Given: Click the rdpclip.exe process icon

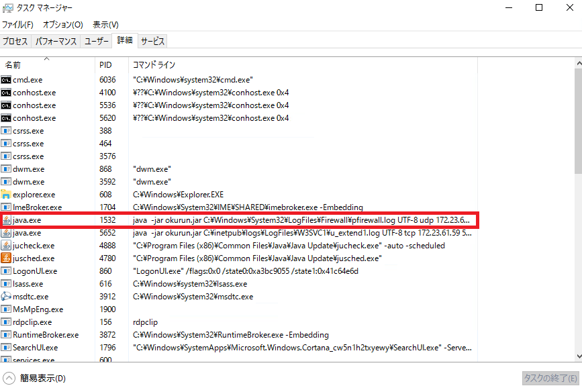Looking at the screenshot, I should click(6, 322).
